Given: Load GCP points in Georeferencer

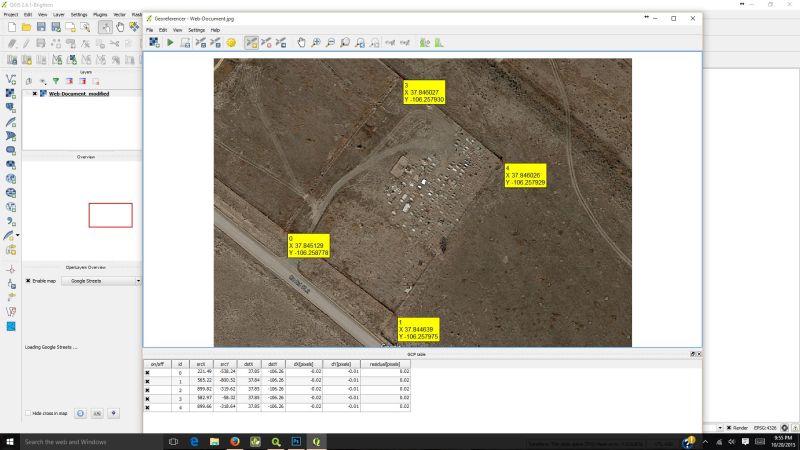Looking at the screenshot, I should tap(201, 43).
